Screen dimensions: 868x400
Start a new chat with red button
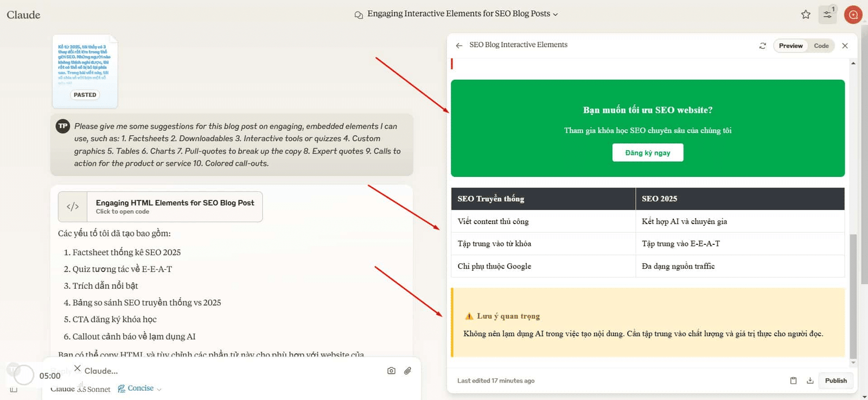(853, 15)
